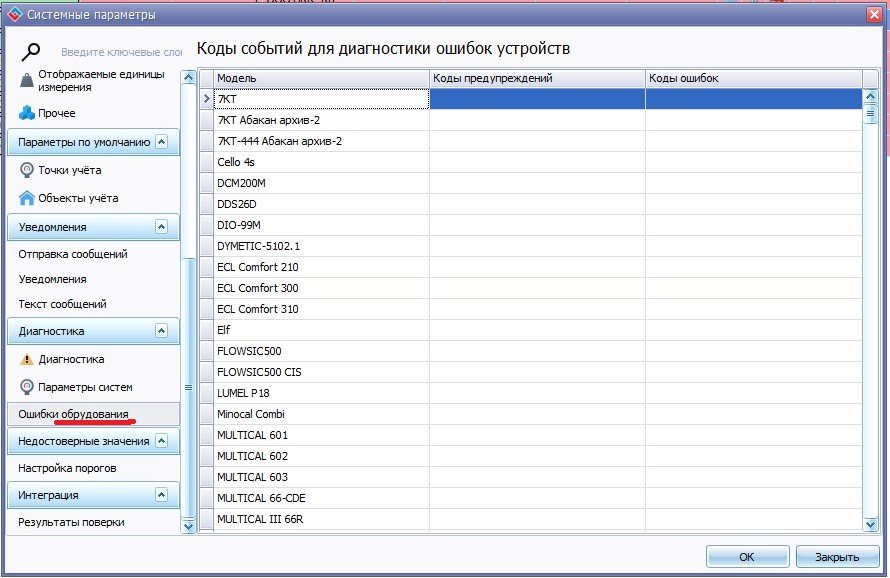Screen dimensions: 890x578
Task: Click the magnifying glass search icon
Action: [31, 52]
